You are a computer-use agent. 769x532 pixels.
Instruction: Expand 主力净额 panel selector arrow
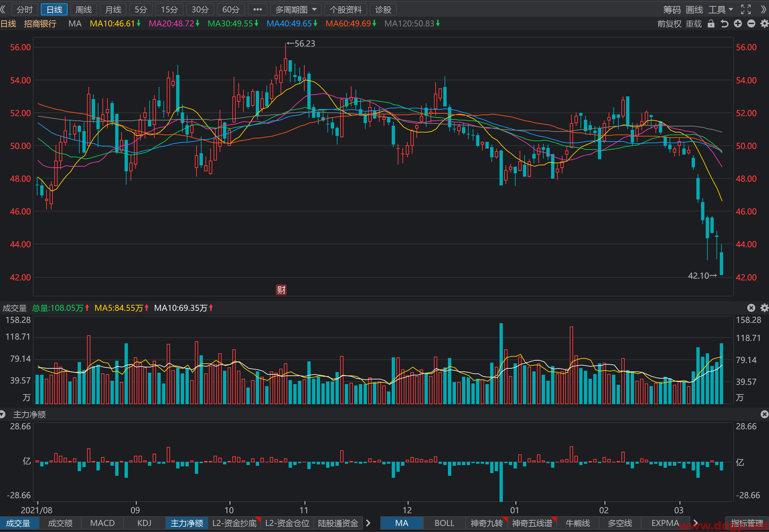coord(3,414)
